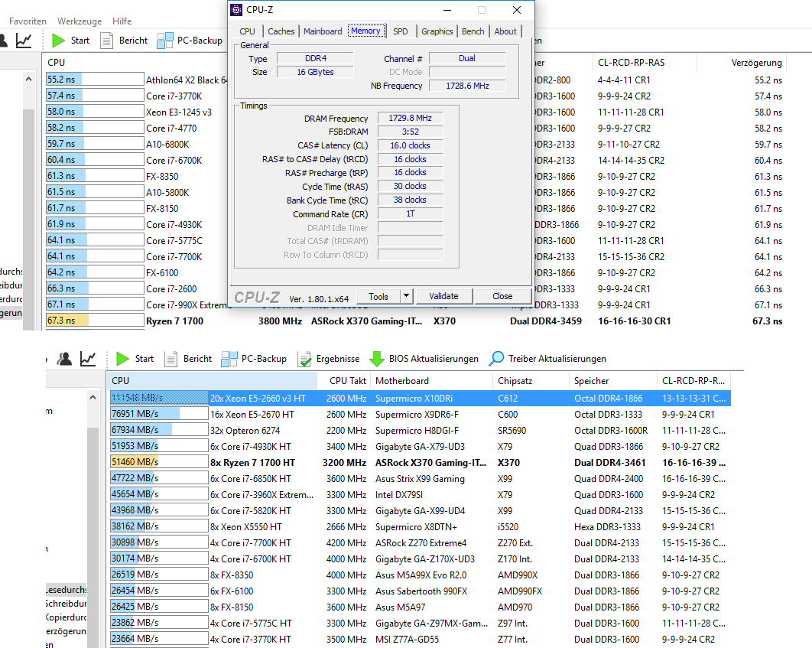Open the Bericht report icon in lower toolbar
This screenshot has height=648, width=812.
(171, 359)
